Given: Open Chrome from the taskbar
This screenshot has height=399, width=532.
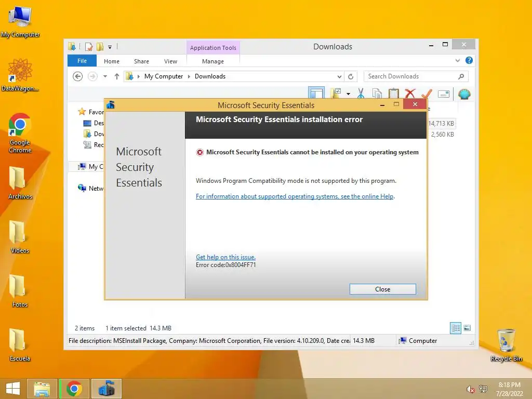Looking at the screenshot, I should coord(74,389).
